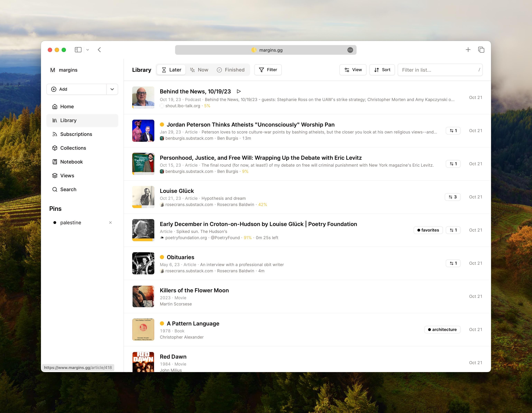Open the Notebook section
This screenshot has width=532, height=413.
click(x=71, y=162)
